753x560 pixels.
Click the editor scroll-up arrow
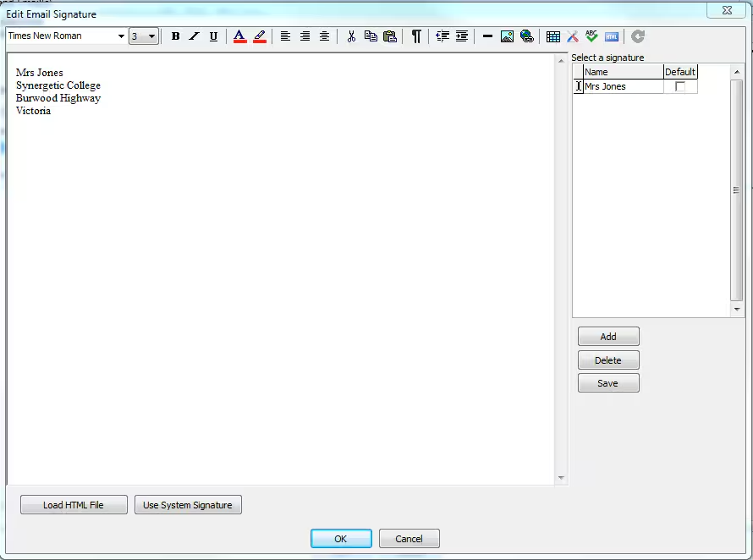point(561,61)
